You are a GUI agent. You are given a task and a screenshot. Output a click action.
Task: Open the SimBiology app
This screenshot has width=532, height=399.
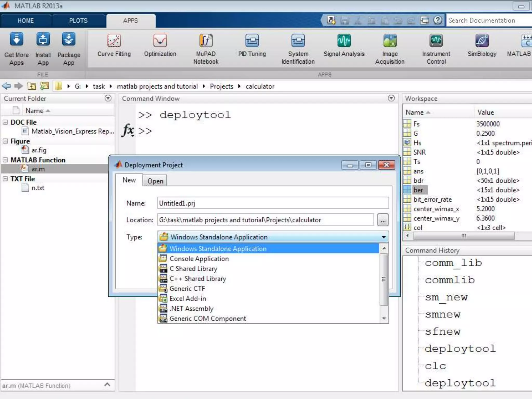482,45
